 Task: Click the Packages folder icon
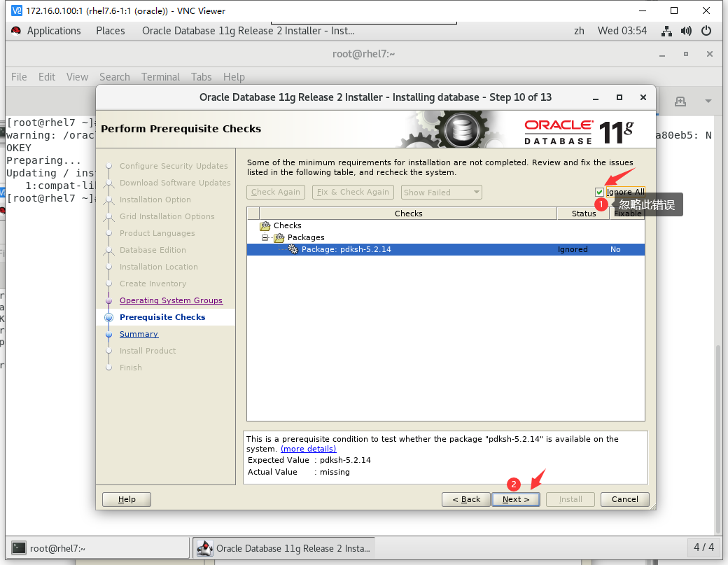(x=279, y=238)
